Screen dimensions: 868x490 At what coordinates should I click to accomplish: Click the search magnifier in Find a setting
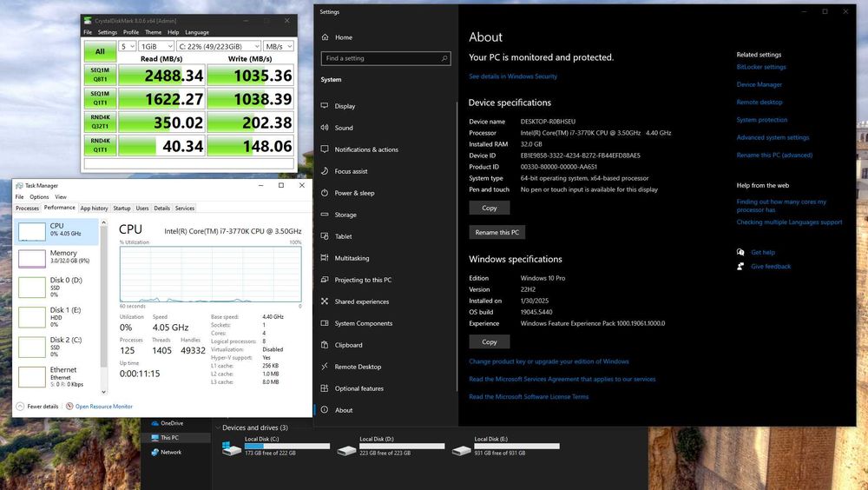pyautogui.click(x=444, y=58)
